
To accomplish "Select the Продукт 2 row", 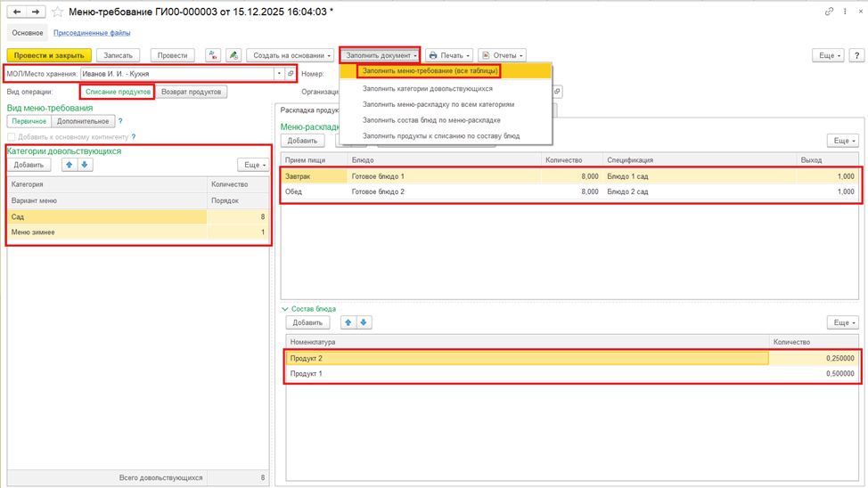I will (x=572, y=359).
